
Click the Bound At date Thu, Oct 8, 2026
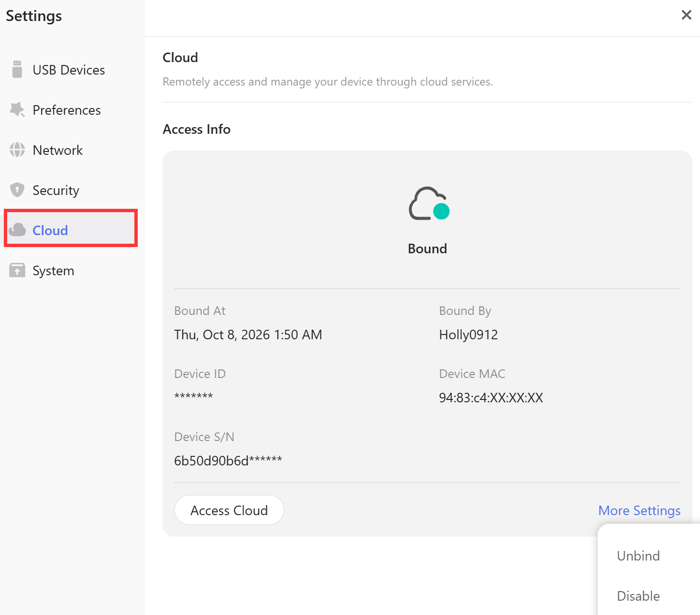pos(248,334)
